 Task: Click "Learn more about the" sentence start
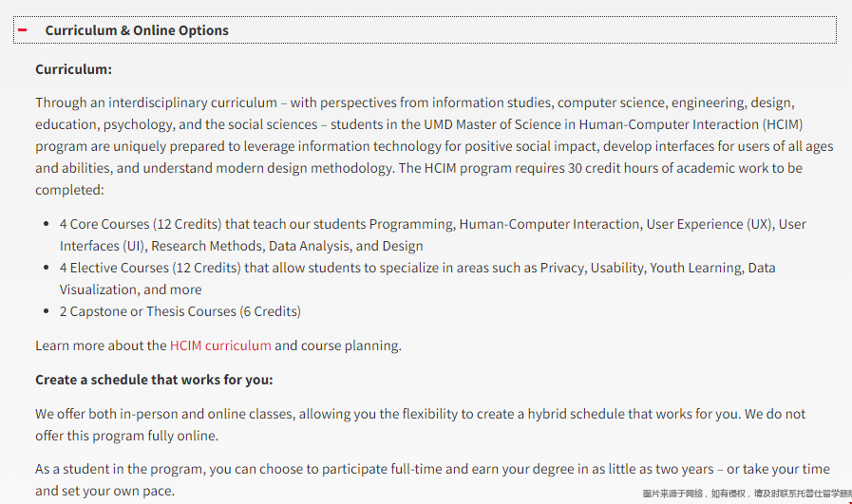click(x=101, y=345)
